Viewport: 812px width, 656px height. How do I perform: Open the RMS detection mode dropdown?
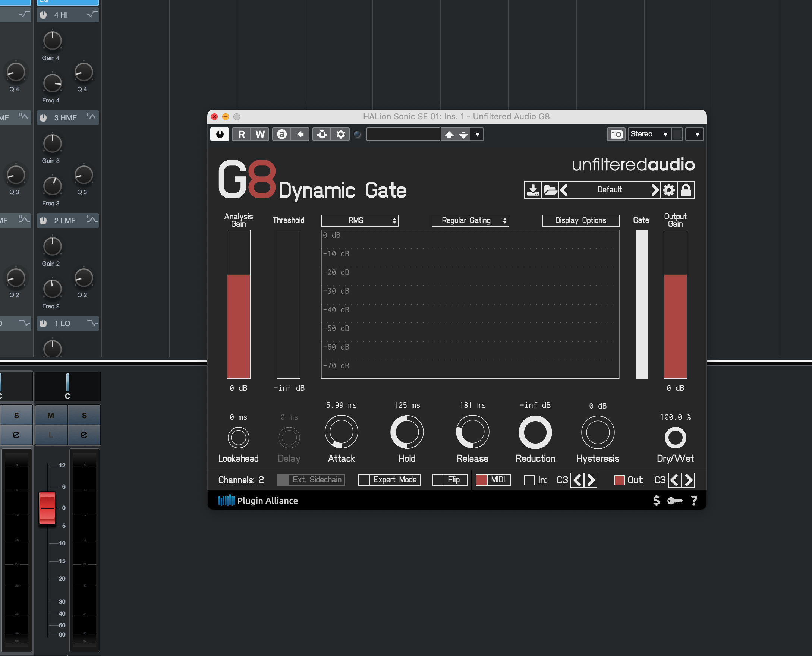point(359,220)
